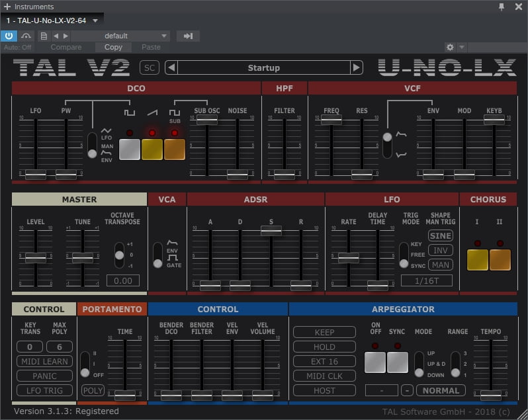Go to previous host preset arrow
Image resolution: width=528 pixels, height=420 pixels.
pos(56,36)
